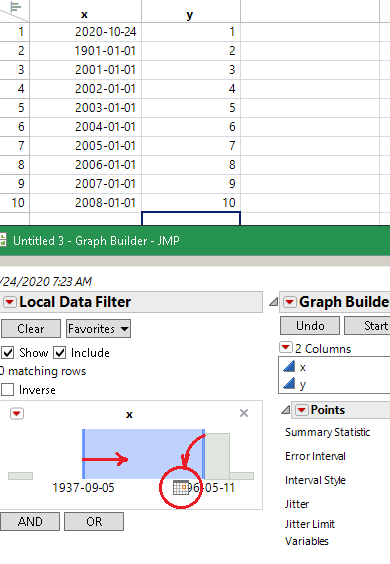Screen dimensions: 390x564
Task: Click the JMP window icon in Graph Builder title bar
Action: point(3,240)
